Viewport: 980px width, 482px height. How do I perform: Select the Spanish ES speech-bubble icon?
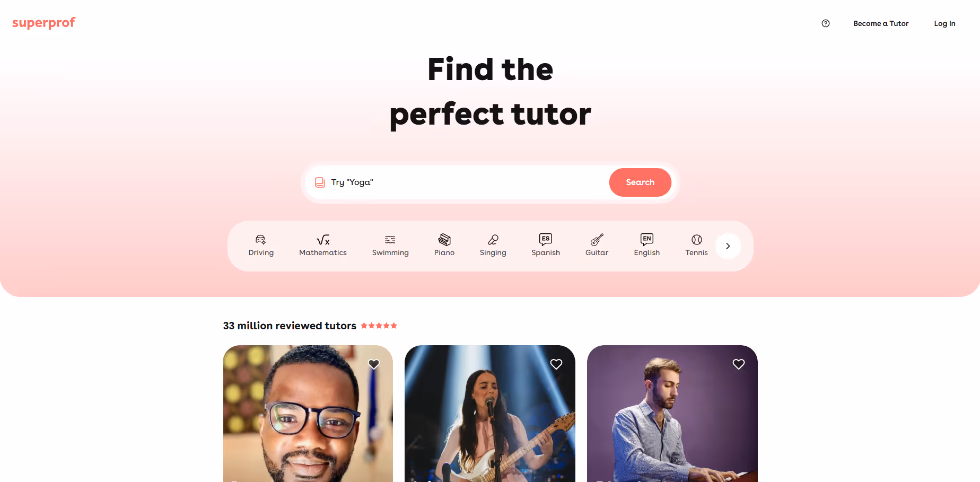click(546, 239)
